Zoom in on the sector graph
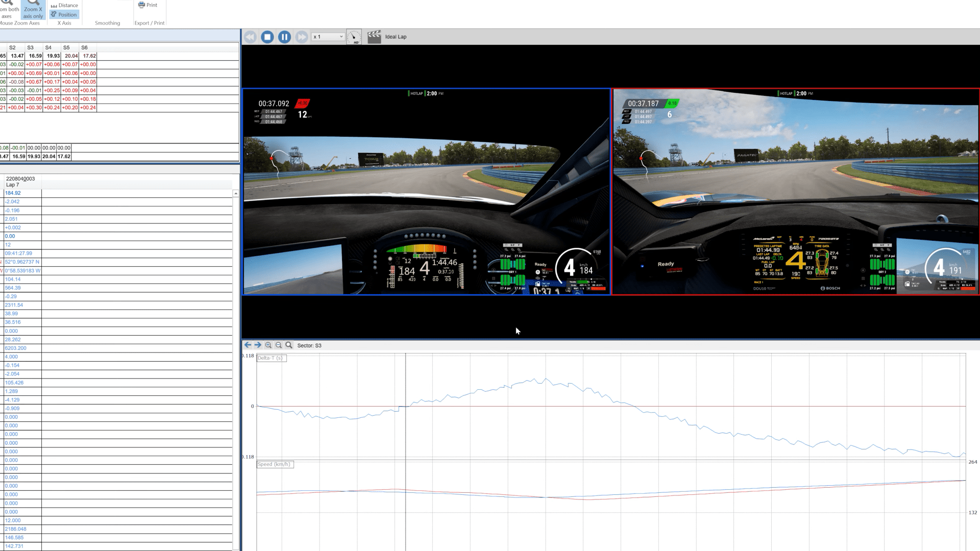Viewport: 980px width, 551px height. (x=268, y=345)
